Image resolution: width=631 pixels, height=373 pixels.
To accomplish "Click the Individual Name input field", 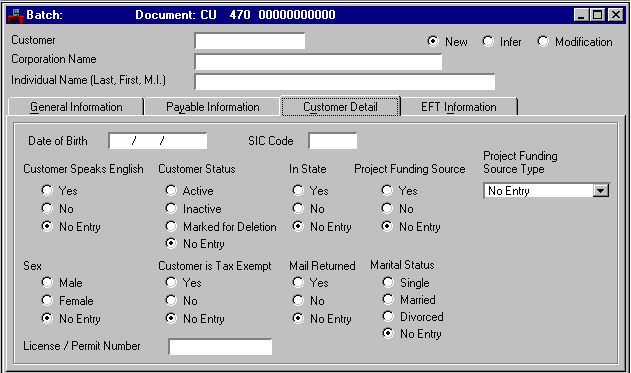I will pos(344,82).
